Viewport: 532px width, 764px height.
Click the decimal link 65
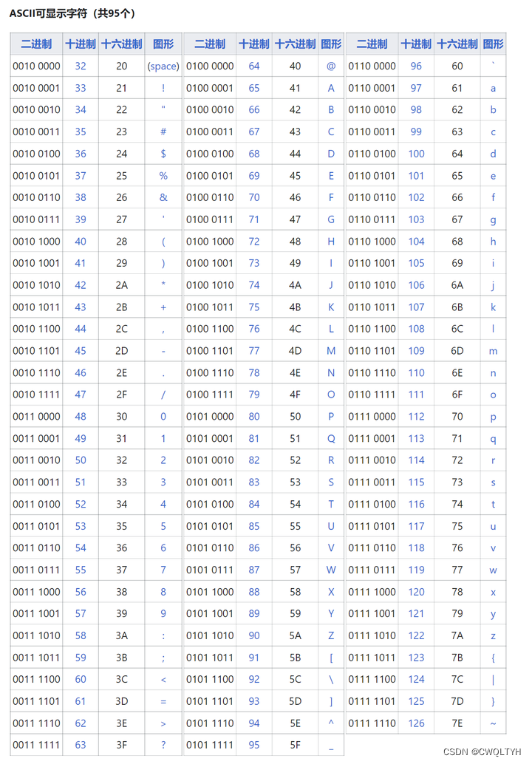[254, 88]
